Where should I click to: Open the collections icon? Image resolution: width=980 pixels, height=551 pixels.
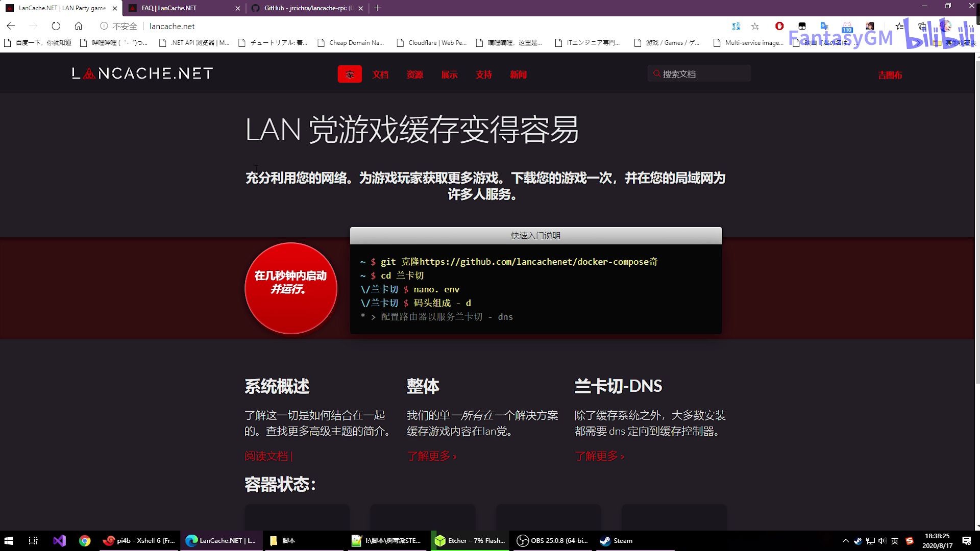[x=922, y=26]
